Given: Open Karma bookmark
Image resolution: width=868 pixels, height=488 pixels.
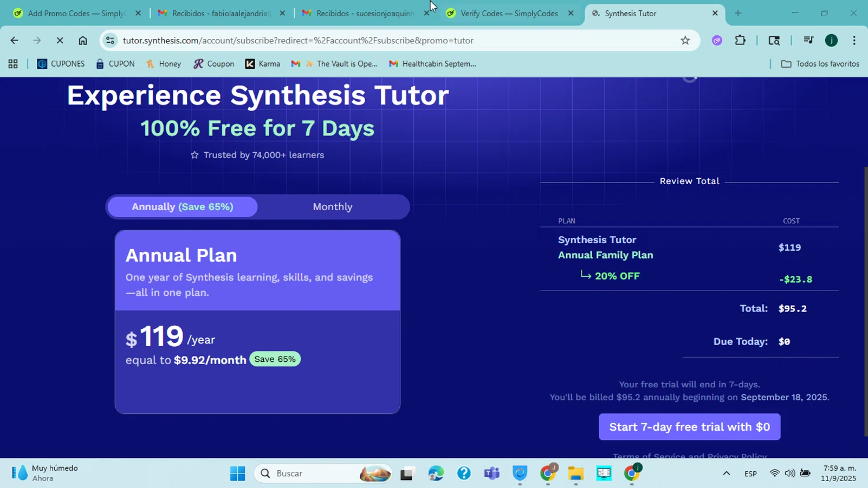Looking at the screenshot, I should (263, 64).
